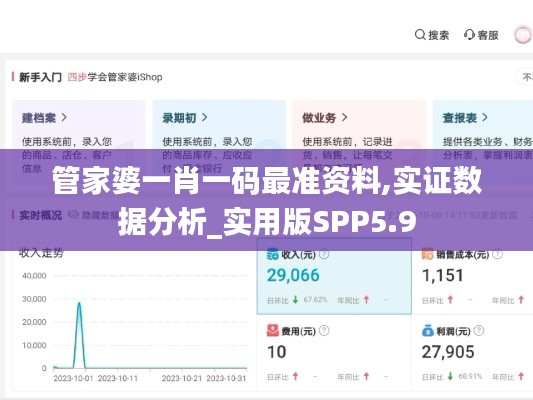Viewport: 533px width, 400px height.
Task: Click the user avatar circle
Action: (522, 35)
